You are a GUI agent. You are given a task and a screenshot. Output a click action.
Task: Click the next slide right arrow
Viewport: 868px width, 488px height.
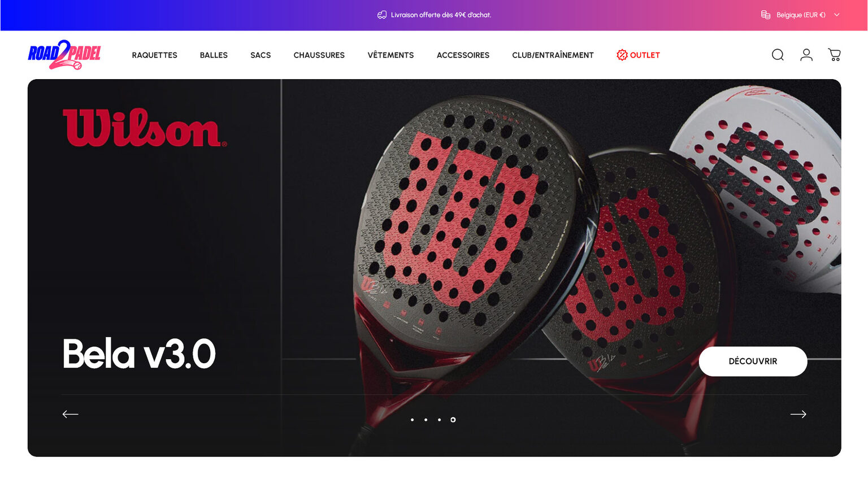click(x=798, y=414)
